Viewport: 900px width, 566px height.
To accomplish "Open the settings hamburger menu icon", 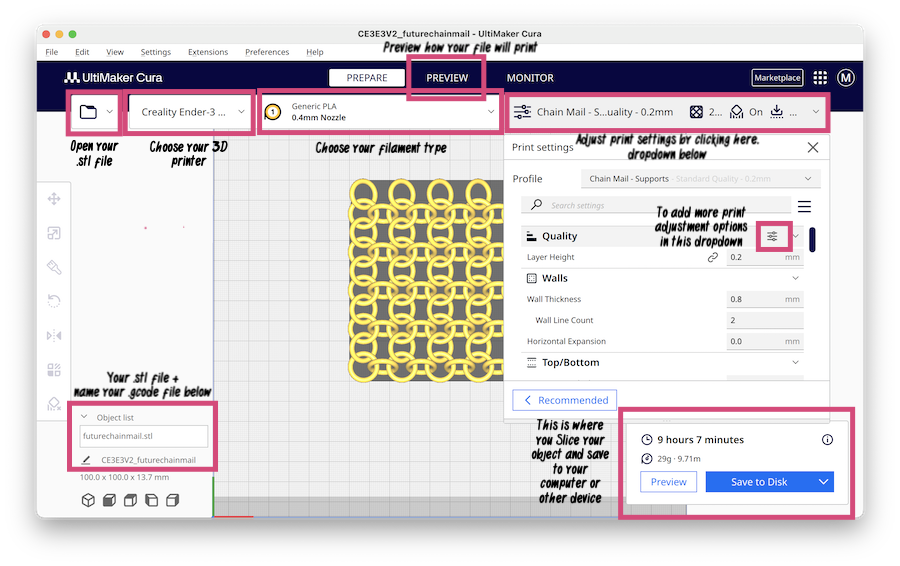I will 804,206.
